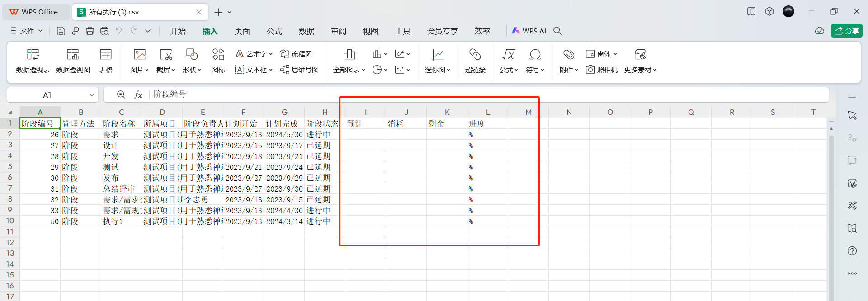Viewport: 868px width, 301px height.
Task: Open 更多素材 more materials
Action: tap(640, 61)
